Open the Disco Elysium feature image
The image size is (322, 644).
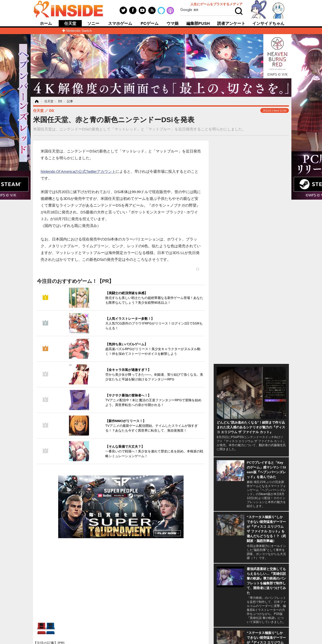(x=251, y=393)
